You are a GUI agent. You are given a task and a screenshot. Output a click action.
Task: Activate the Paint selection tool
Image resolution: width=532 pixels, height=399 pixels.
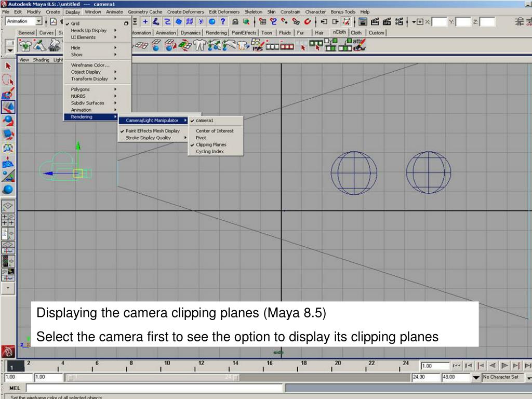(x=8, y=94)
